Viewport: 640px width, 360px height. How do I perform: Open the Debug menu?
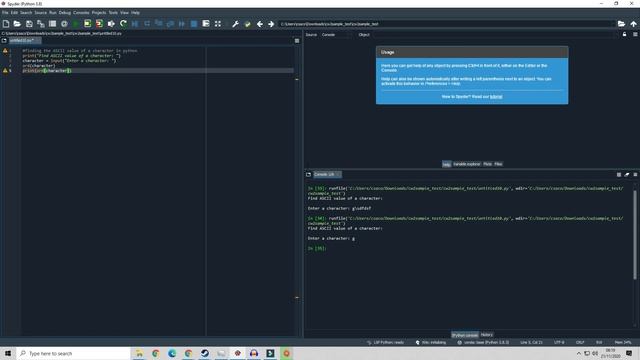[x=64, y=13]
